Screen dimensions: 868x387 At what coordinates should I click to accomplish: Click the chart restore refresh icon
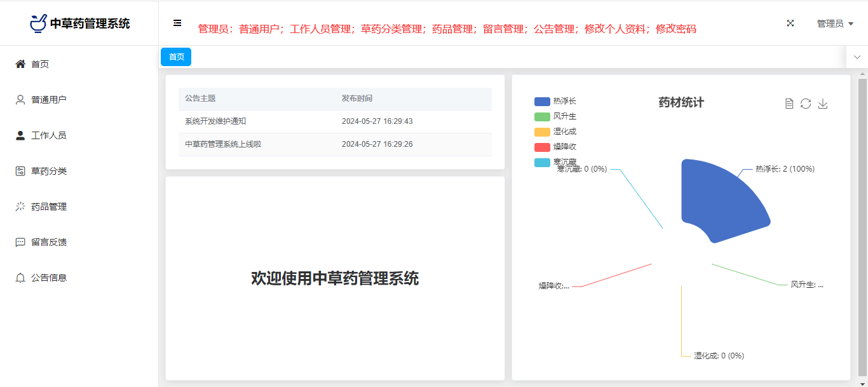coord(806,104)
